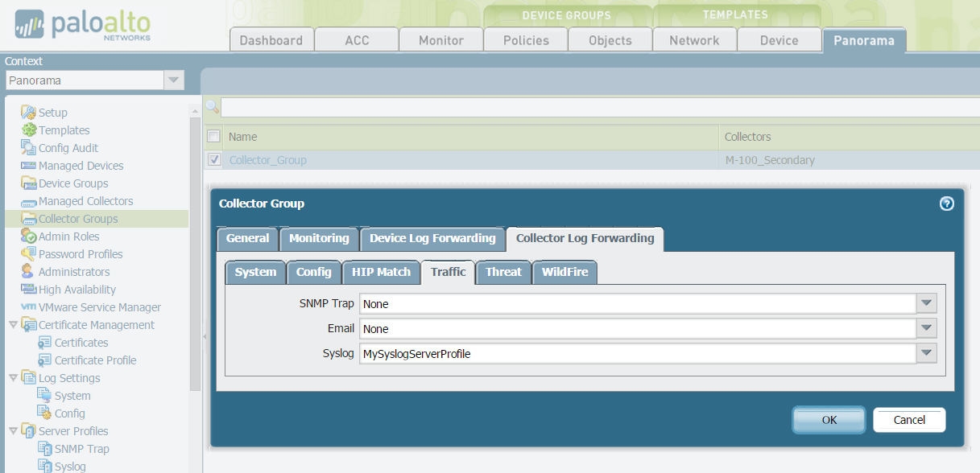Open the General tab in dialog
Screen dimensions: 980x473
pyautogui.click(x=248, y=239)
